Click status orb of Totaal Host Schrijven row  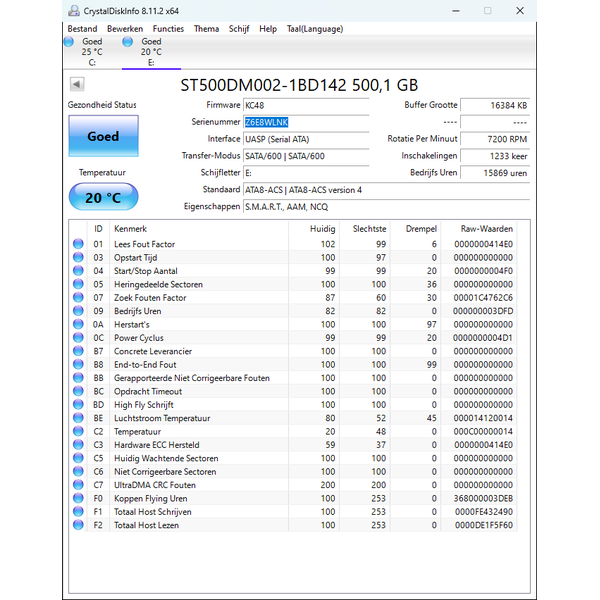click(x=78, y=512)
